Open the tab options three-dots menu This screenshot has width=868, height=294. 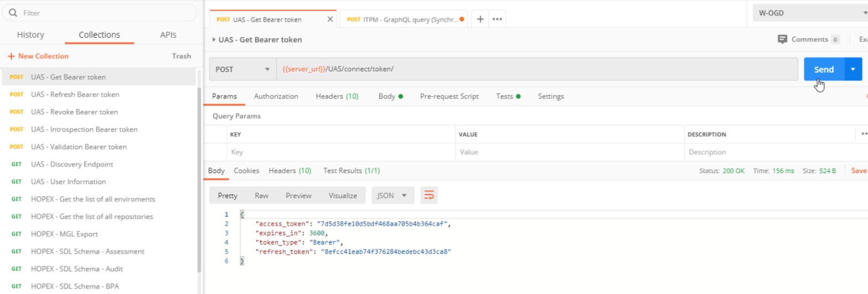pos(497,19)
